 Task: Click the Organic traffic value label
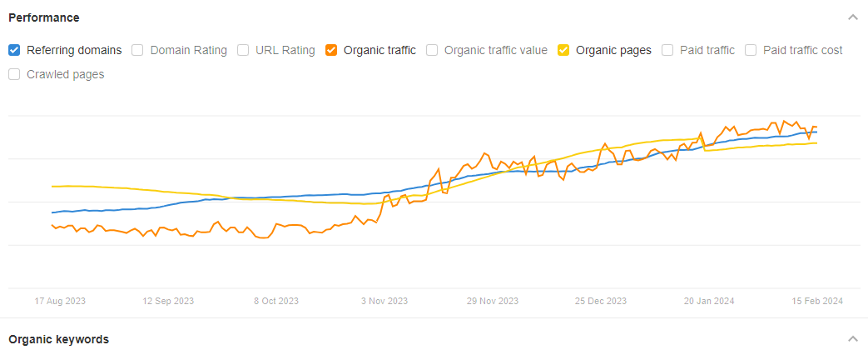[x=495, y=50]
